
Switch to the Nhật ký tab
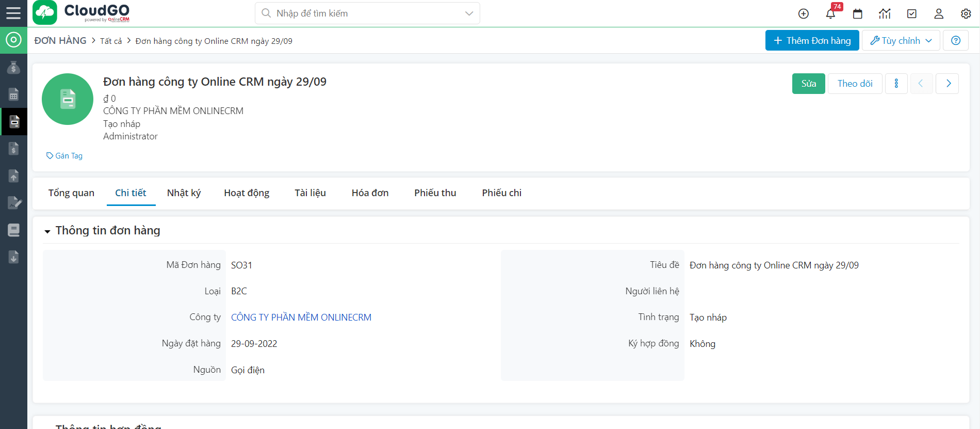pos(184,193)
